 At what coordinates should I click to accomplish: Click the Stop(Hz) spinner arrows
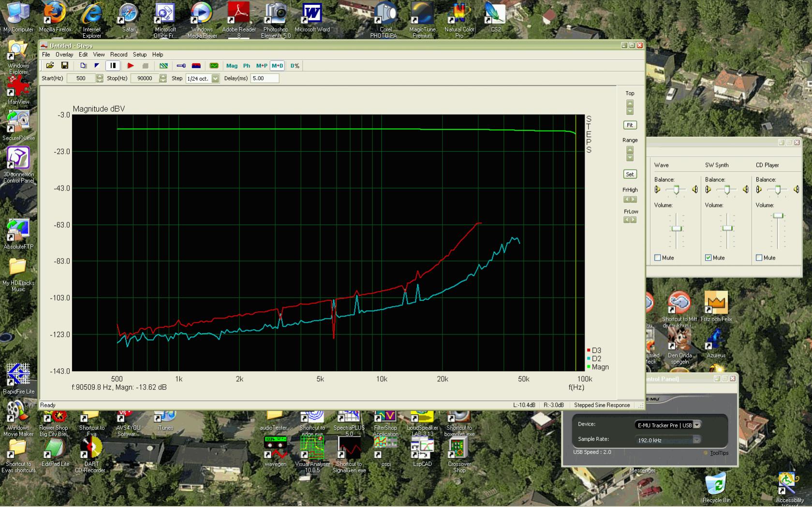tap(163, 78)
